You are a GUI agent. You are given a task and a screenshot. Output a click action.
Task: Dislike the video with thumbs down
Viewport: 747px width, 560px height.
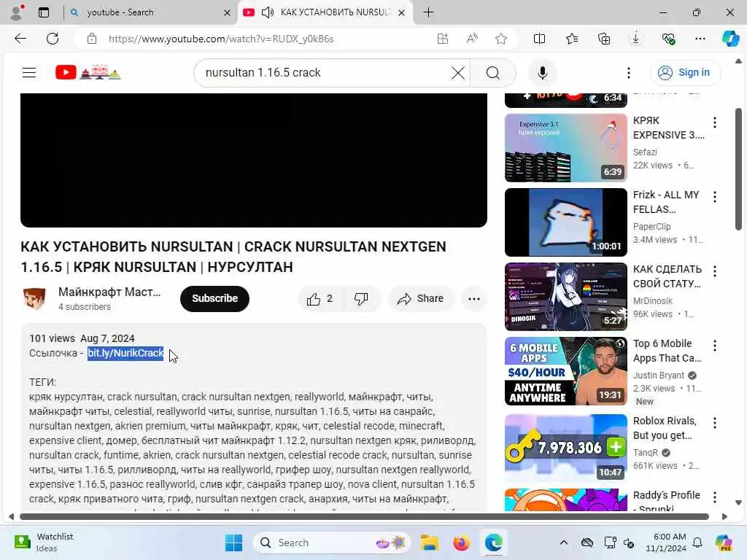pyautogui.click(x=361, y=298)
